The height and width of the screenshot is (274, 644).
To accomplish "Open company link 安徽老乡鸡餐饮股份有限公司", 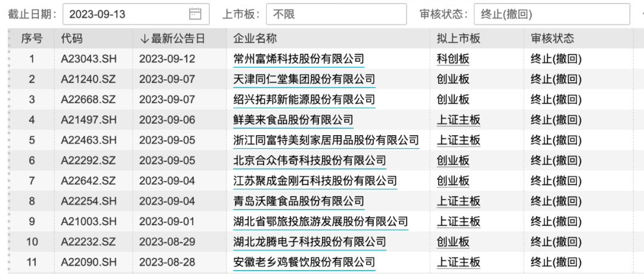I will tap(304, 261).
